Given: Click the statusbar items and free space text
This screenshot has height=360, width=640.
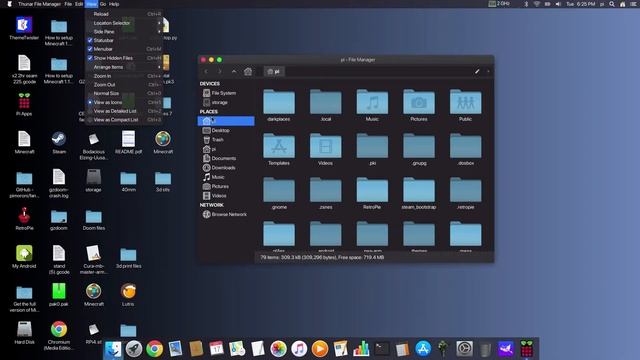Looking at the screenshot, I should (322, 258).
